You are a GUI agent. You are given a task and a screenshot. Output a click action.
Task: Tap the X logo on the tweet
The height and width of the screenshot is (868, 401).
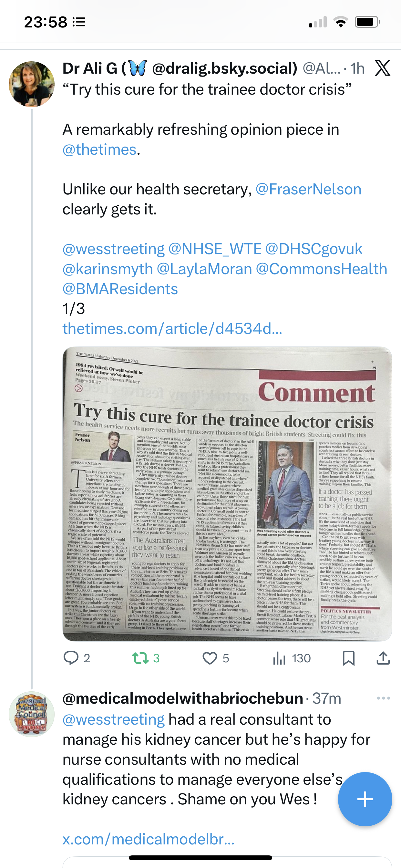click(383, 68)
